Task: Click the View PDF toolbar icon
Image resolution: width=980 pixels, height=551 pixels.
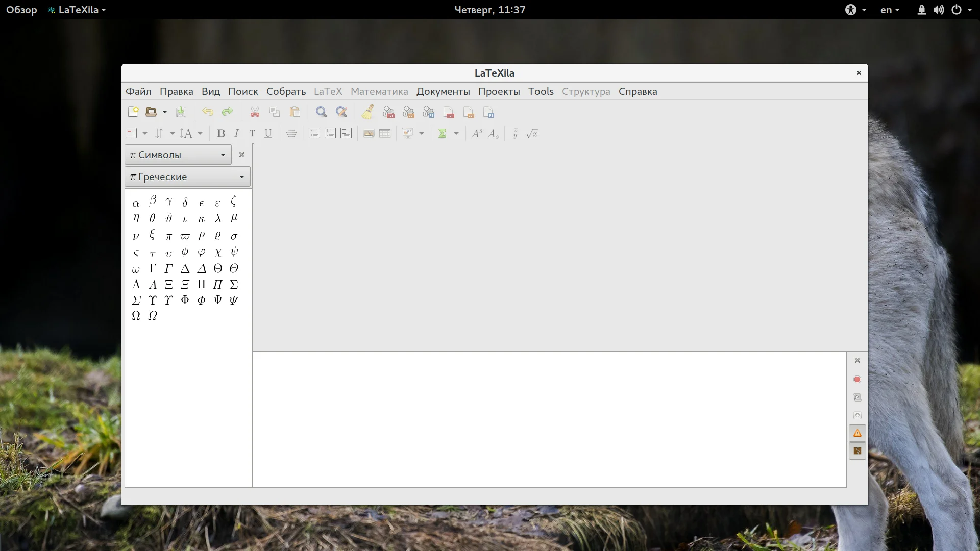Action: click(x=449, y=112)
